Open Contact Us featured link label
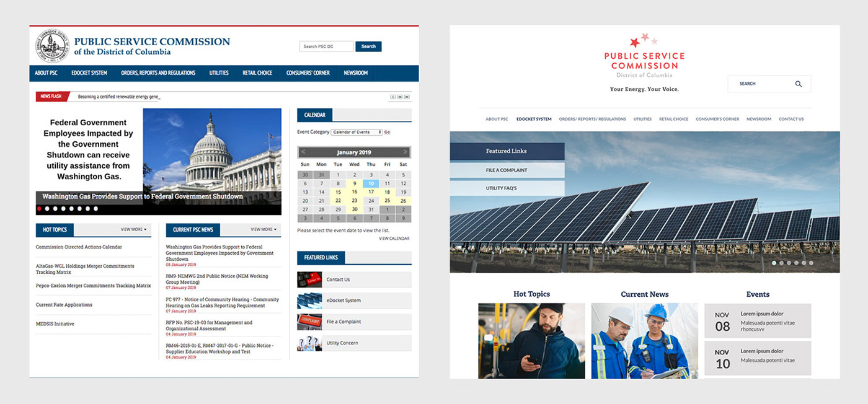868x404 pixels. (x=338, y=279)
